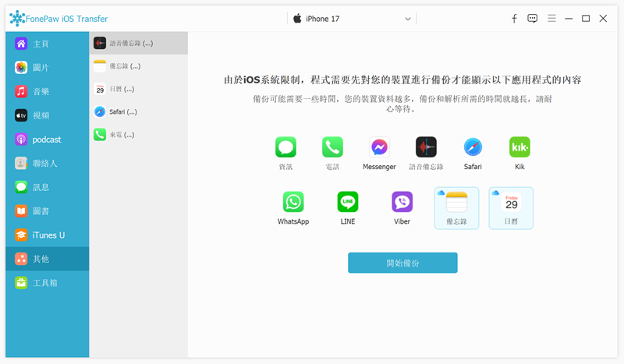Viewport: 624px width, 364px height.
Task: Click the WhatsApp app icon
Action: pyautogui.click(x=293, y=202)
